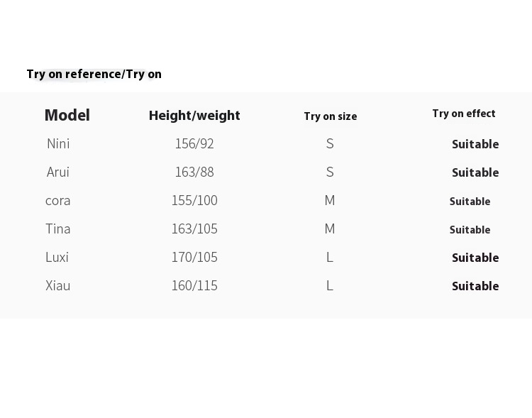Click 'Suitable' in Xiau's row

[475, 286]
